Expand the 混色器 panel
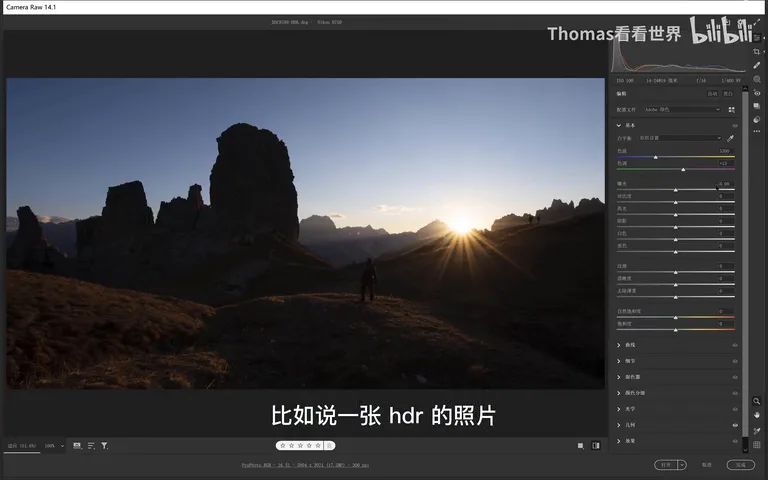 (619, 377)
